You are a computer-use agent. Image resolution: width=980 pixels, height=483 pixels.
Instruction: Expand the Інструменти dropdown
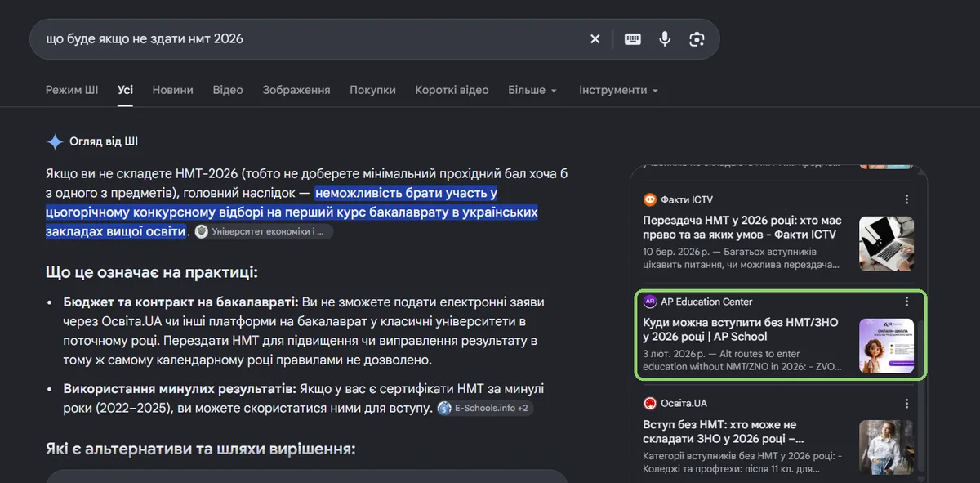pos(618,90)
